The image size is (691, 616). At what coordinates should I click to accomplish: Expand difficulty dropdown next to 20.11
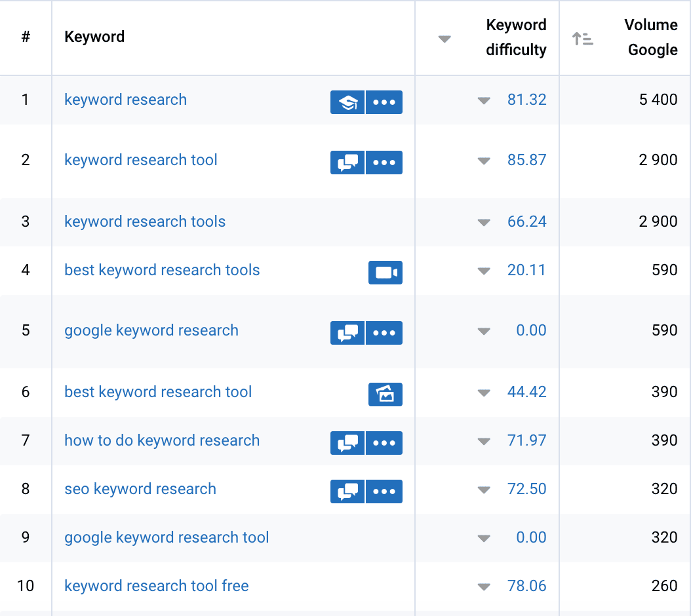[484, 271]
